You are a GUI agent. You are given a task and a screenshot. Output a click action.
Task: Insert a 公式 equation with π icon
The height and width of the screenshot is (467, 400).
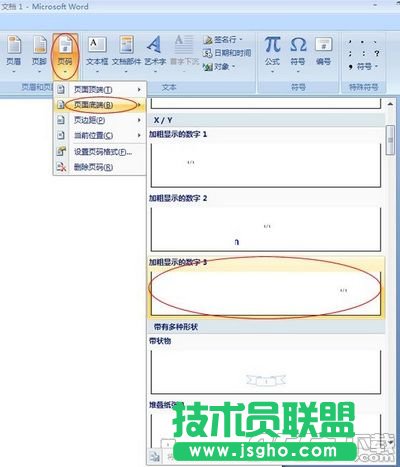[x=272, y=53]
